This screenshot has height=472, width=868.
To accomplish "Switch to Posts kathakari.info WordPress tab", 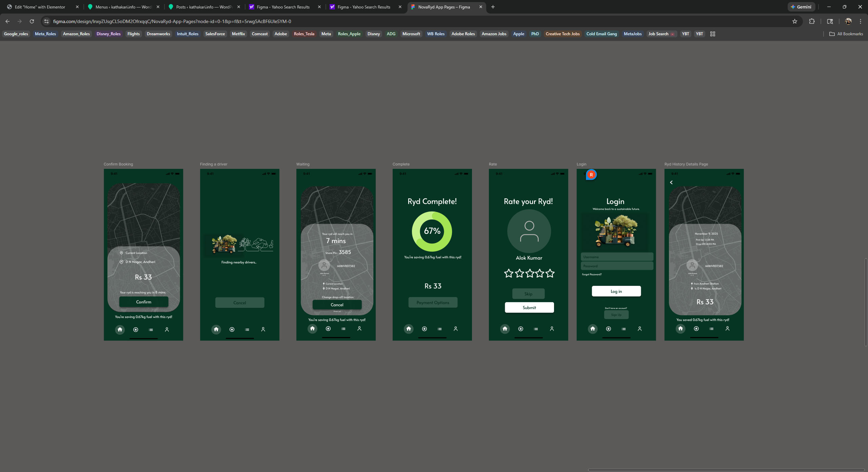I will click(203, 7).
